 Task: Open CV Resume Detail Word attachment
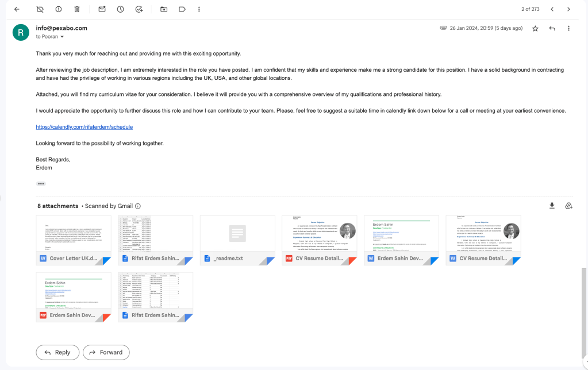pyautogui.click(x=483, y=240)
